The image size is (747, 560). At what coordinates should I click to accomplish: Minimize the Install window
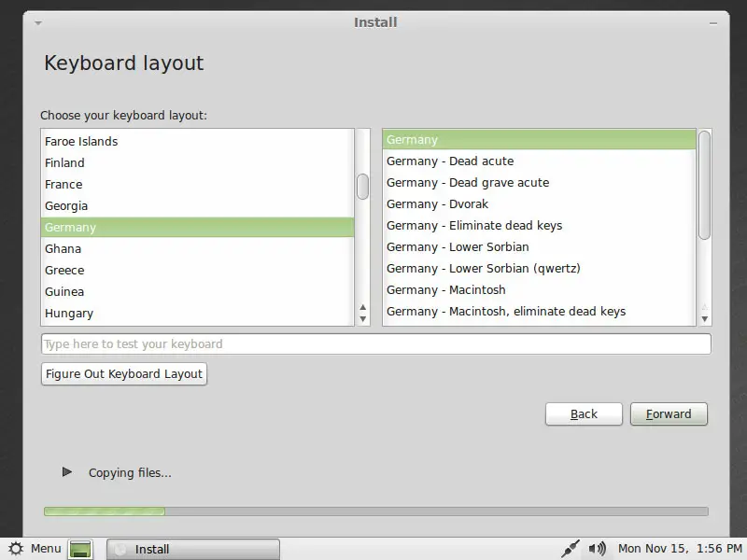(x=713, y=23)
